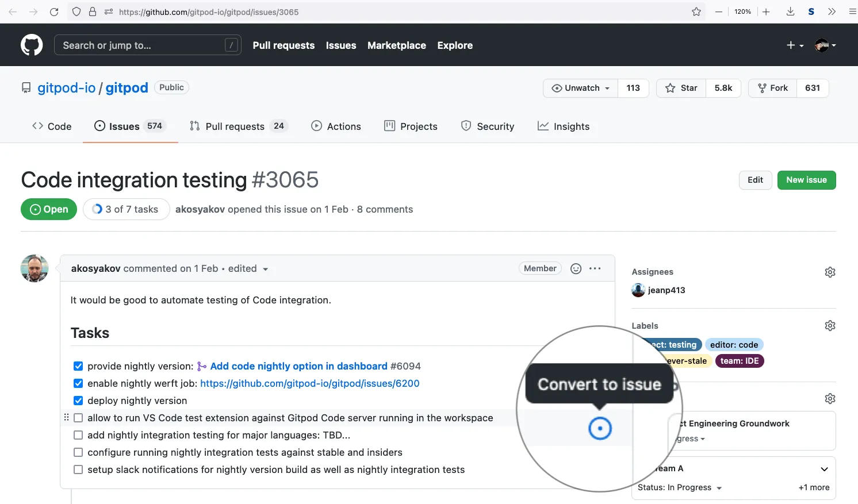
Task: Open Projects settings via gear icon
Action: click(830, 398)
